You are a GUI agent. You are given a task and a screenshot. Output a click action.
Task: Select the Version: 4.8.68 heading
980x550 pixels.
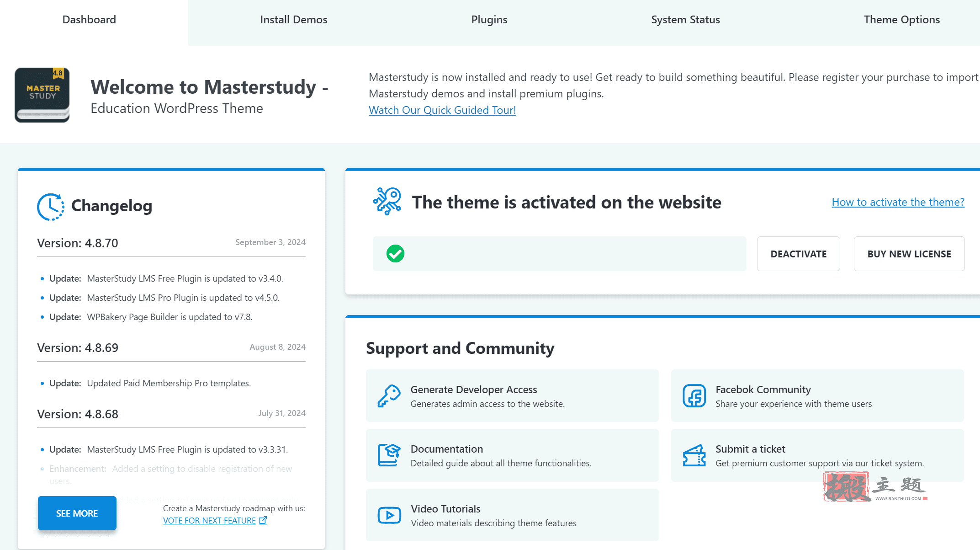point(78,414)
